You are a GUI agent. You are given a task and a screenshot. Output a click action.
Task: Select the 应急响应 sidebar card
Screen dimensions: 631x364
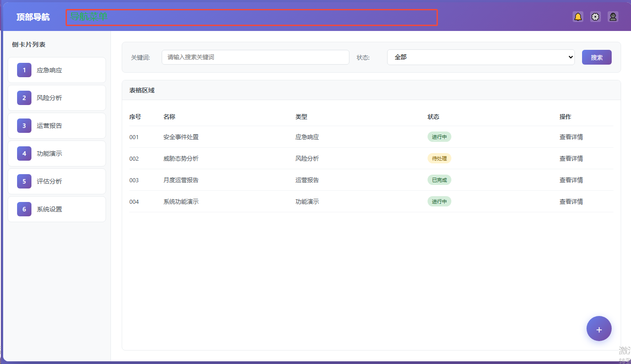pos(57,70)
